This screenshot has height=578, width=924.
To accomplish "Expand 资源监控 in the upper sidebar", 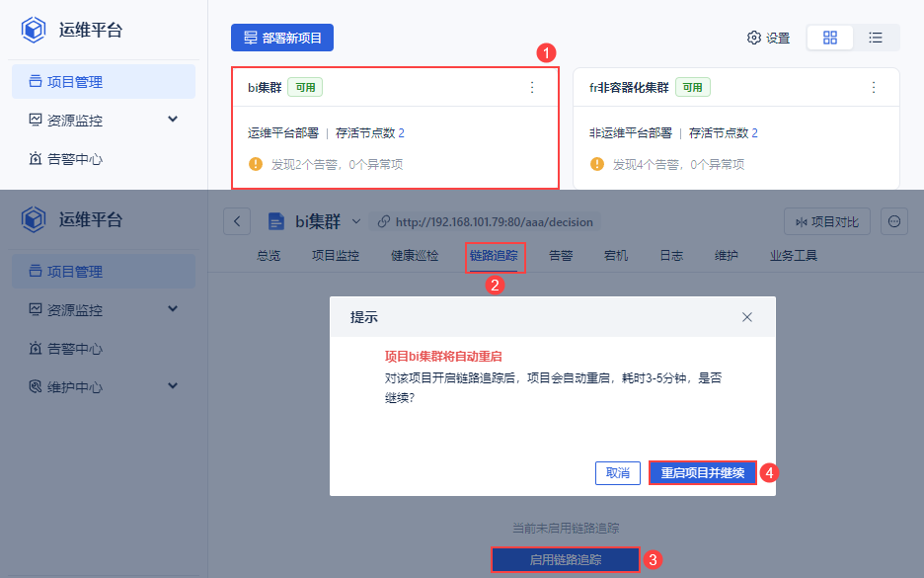I will (104, 120).
